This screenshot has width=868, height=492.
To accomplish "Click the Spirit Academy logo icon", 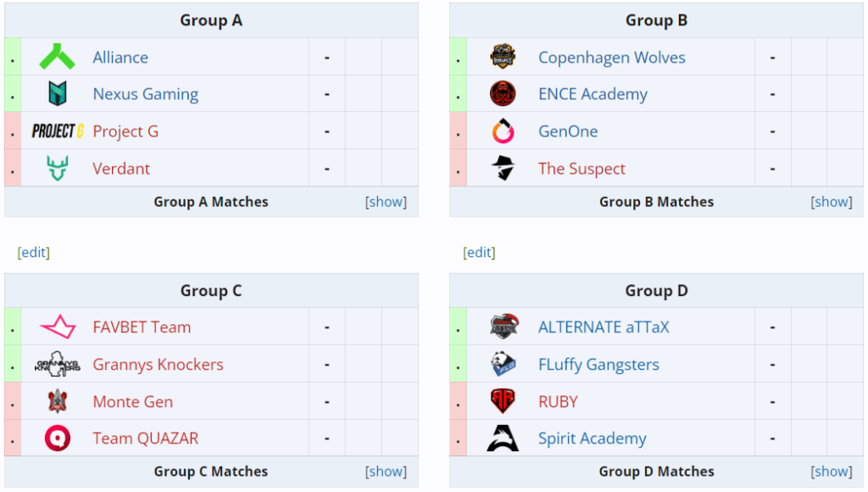I will (503, 439).
